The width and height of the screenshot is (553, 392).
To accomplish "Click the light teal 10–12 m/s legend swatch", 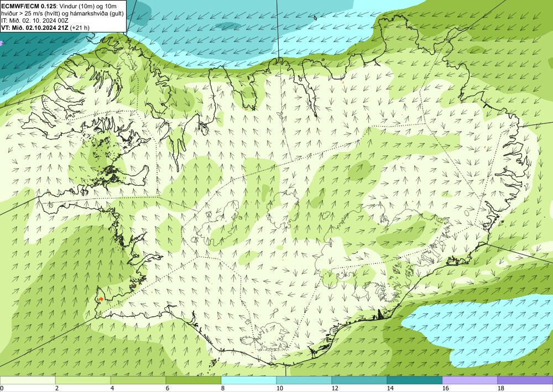I will click(304, 380).
